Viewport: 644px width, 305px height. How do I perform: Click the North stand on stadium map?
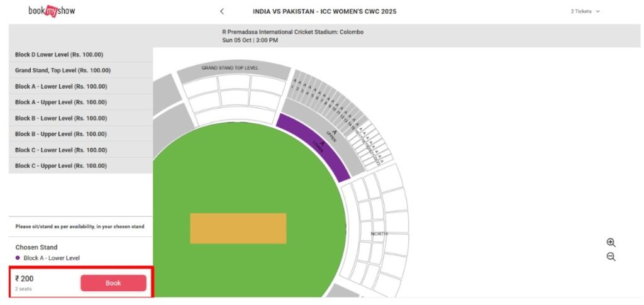(379, 233)
